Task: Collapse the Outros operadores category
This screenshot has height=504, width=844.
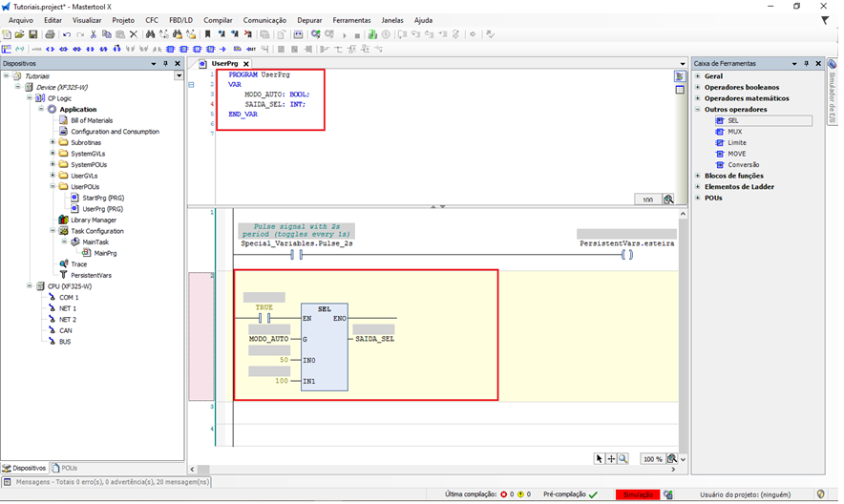Action: point(698,110)
